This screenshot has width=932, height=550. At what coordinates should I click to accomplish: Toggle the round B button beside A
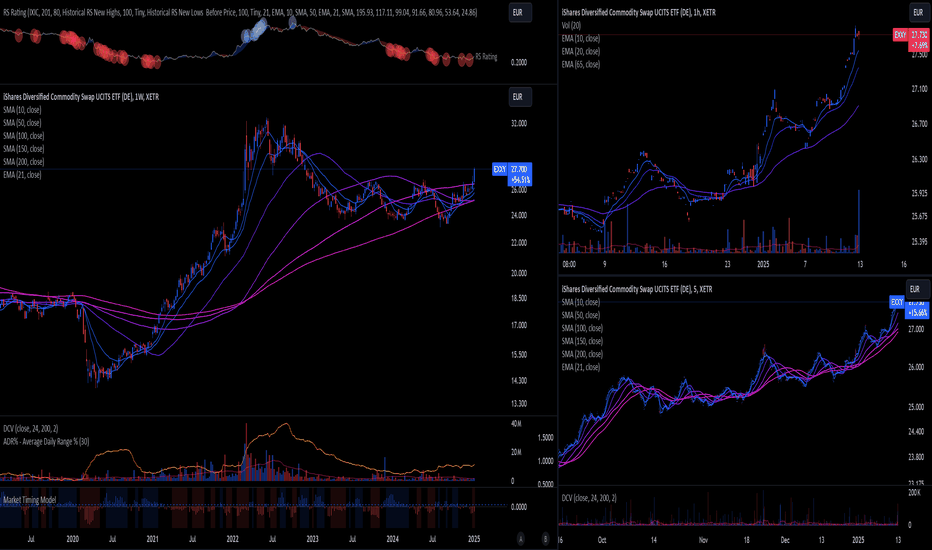545,539
